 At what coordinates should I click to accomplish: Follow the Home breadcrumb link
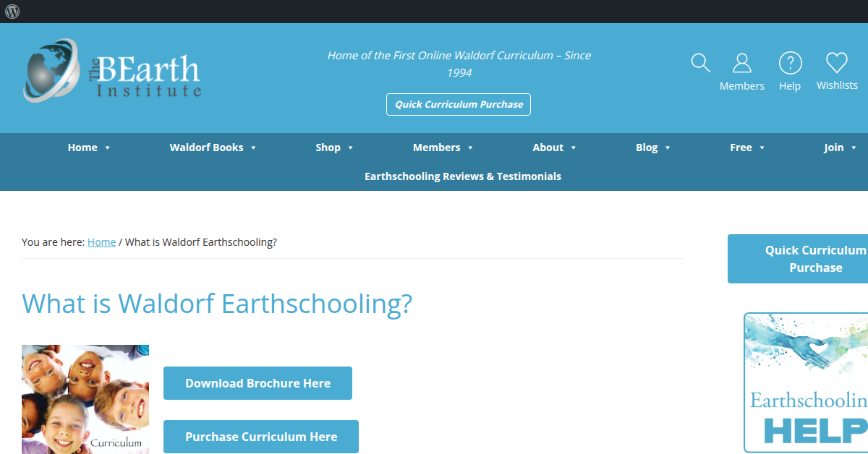pyautogui.click(x=101, y=242)
